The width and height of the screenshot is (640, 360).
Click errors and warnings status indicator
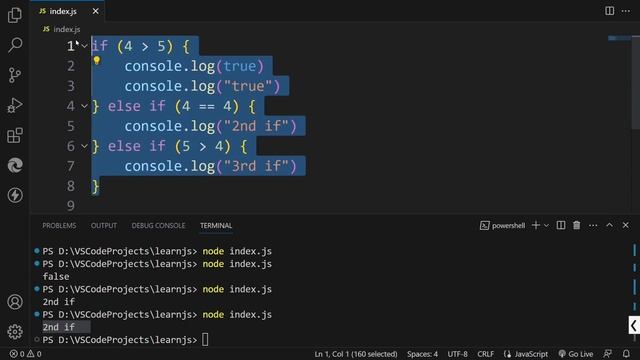click(25, 354)
